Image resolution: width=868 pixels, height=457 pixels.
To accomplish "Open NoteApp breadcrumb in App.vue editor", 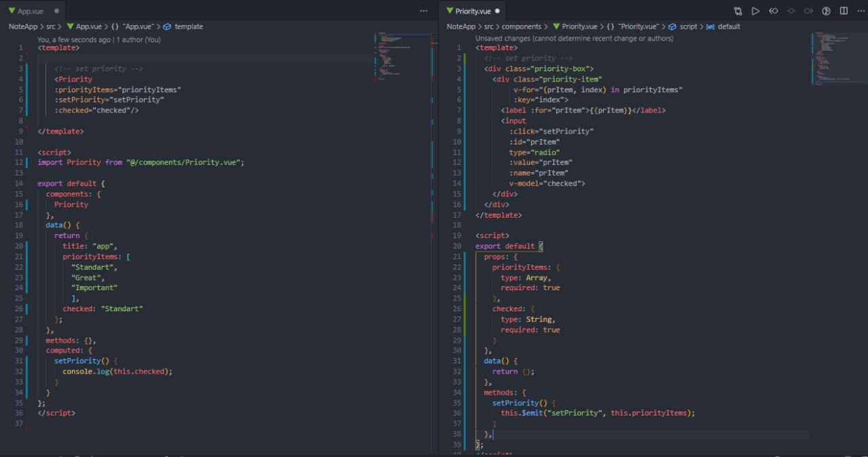I will pos(23,26).
